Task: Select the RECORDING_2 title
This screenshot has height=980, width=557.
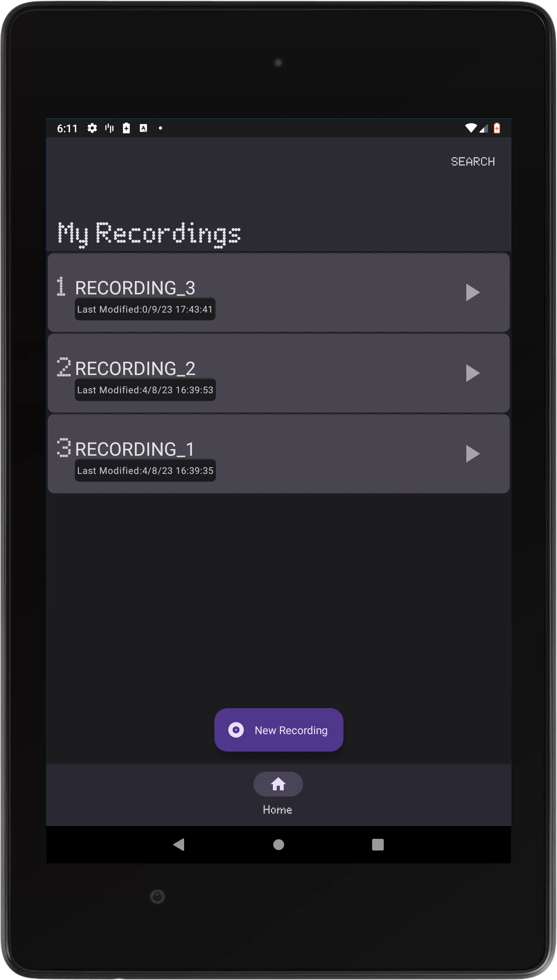Action: (135, 368)
